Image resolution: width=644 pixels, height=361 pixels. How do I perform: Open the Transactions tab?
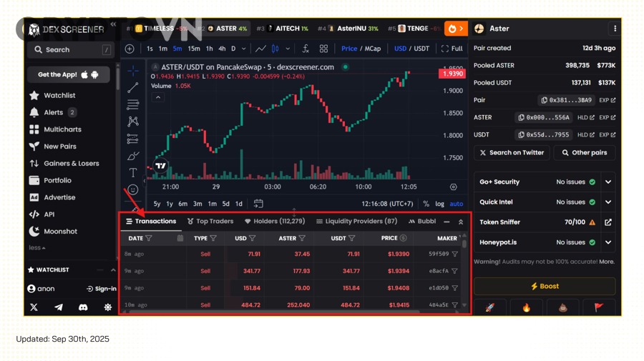pyautogui.click(x=151, y=222)
